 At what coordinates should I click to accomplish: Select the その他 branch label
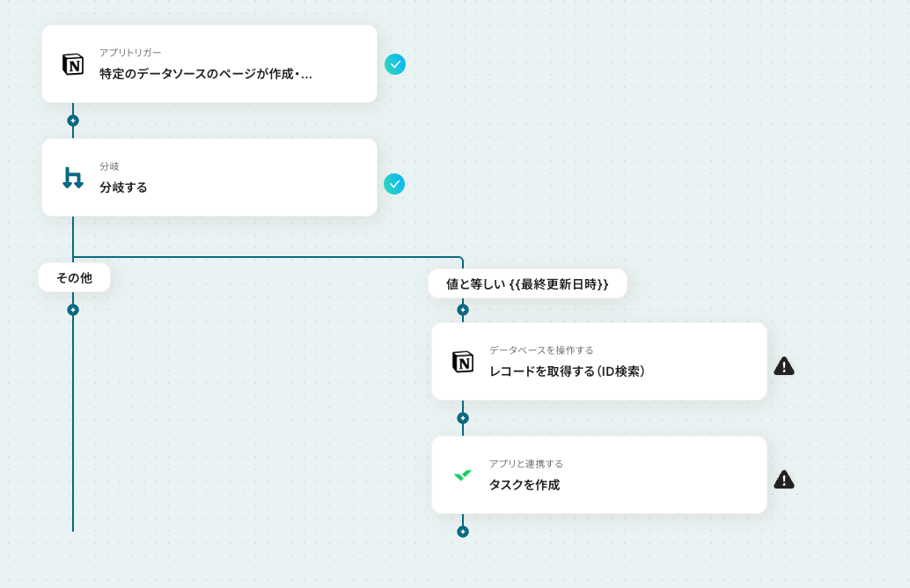pyautogui.click(x=74, y=278)
